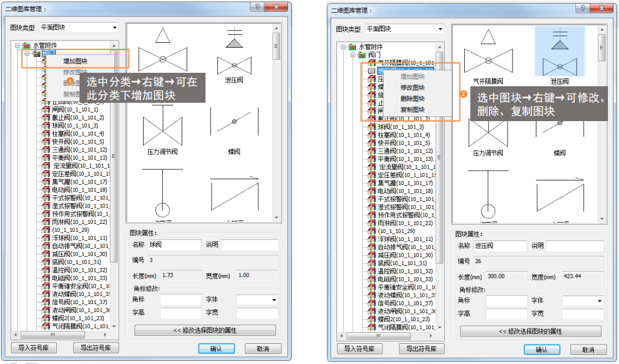Click block icon beside 雨淋阀(10_1_101_22) right window
Viewport: 619px width, 364px height.
point(371,223)
